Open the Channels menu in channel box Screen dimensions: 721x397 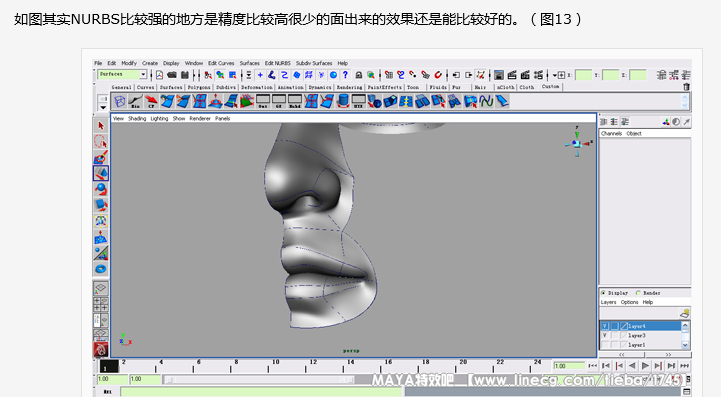612,133
